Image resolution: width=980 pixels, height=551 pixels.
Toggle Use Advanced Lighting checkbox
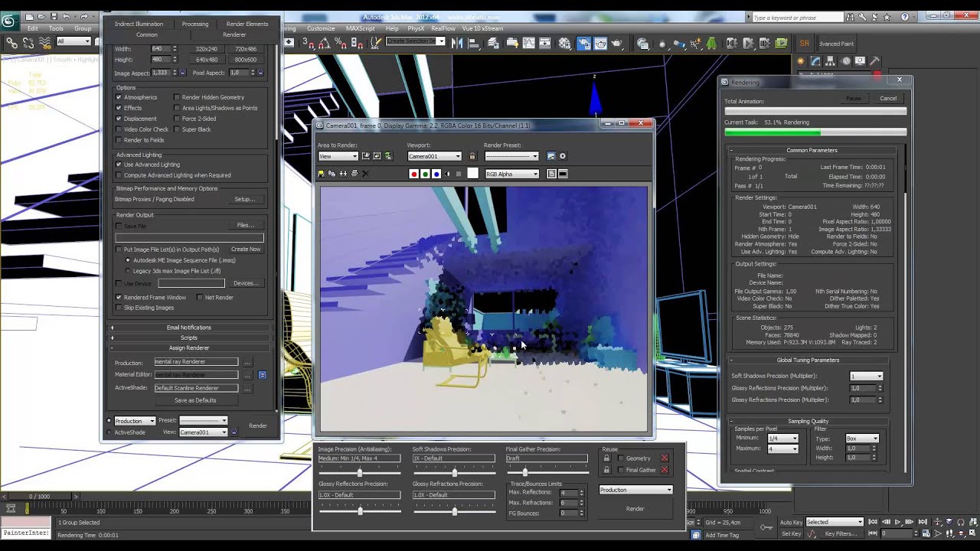(x=119, y=165)
